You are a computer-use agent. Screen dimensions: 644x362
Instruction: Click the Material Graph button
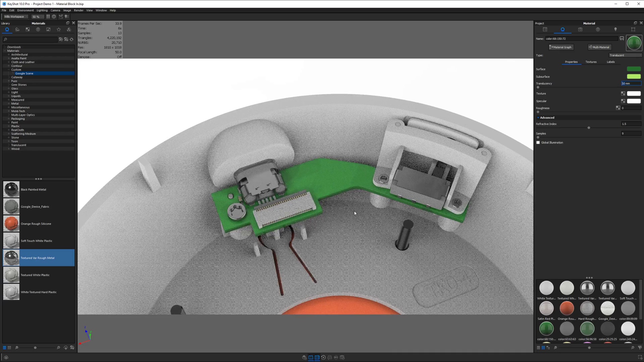(561, 47)
